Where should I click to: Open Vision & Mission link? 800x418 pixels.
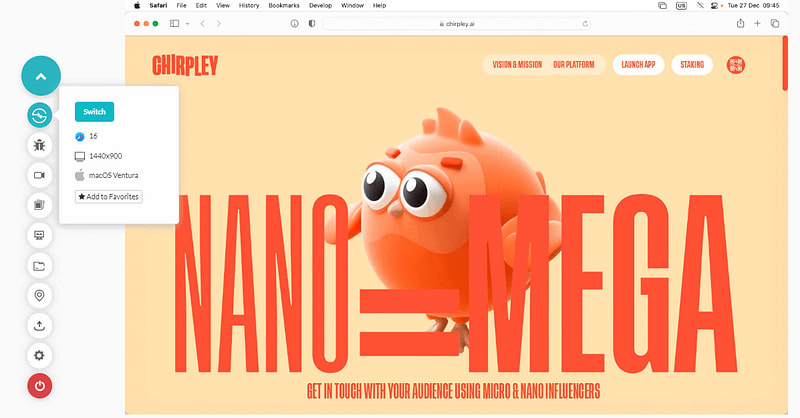coord(517,65)
